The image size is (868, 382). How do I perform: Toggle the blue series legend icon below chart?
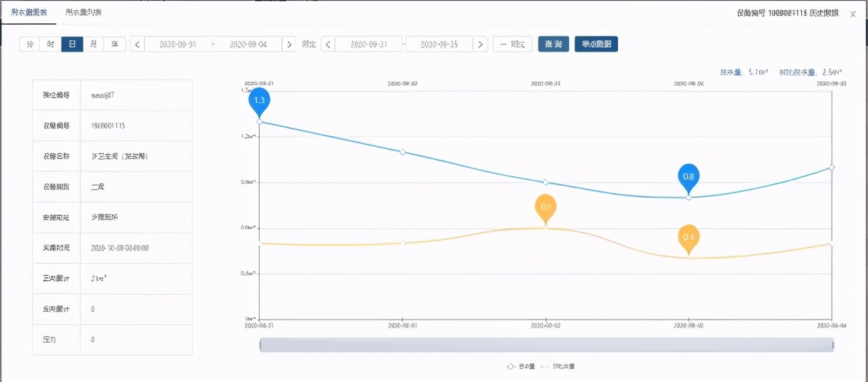click(511, 367)
